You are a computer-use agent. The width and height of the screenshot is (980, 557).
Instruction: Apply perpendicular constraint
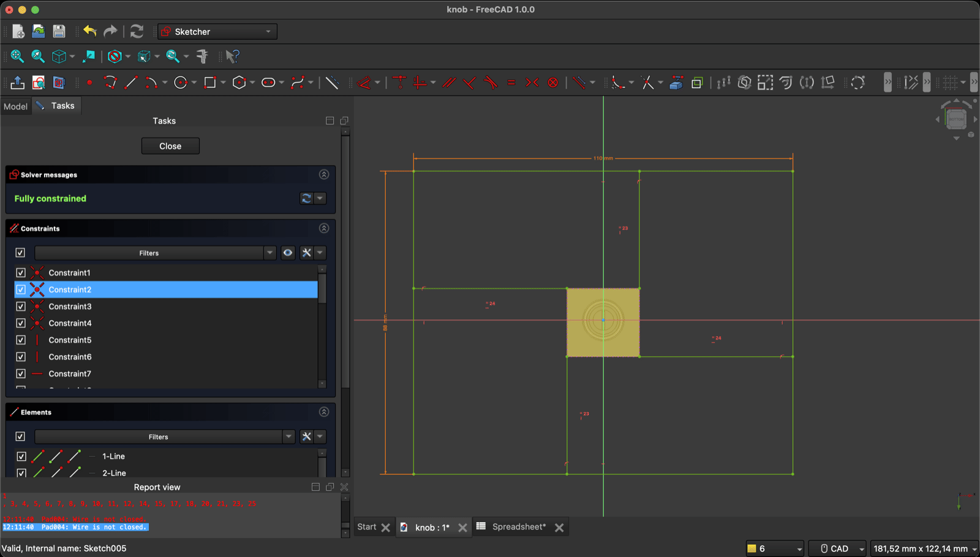[x=470, y=83]
